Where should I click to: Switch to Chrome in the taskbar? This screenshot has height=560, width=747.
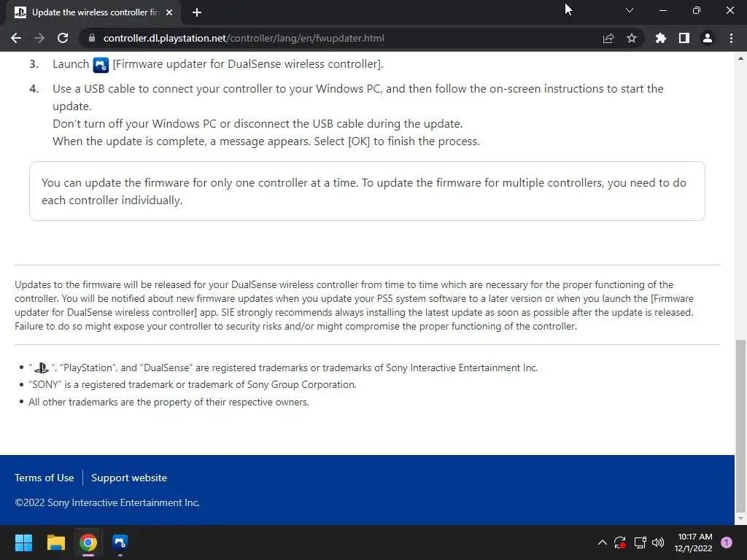click(x=88, y=542)
